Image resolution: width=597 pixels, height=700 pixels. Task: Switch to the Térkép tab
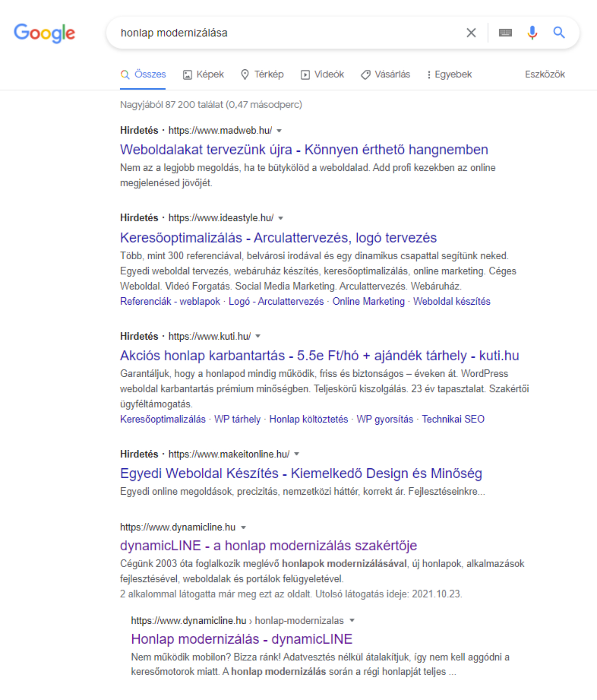[x=262, y=74]
